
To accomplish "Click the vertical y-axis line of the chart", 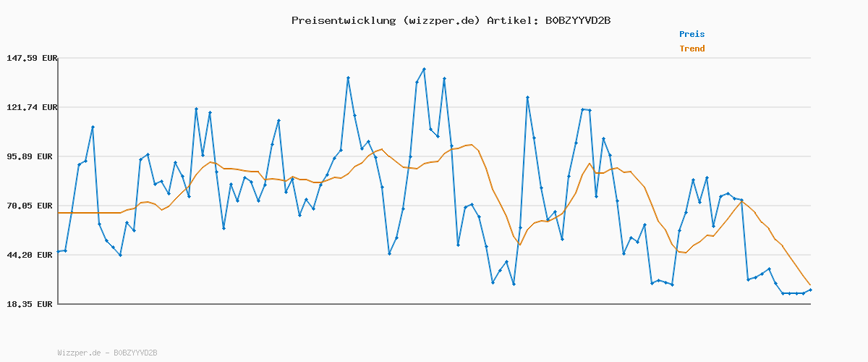I will (x=58, y=181).
